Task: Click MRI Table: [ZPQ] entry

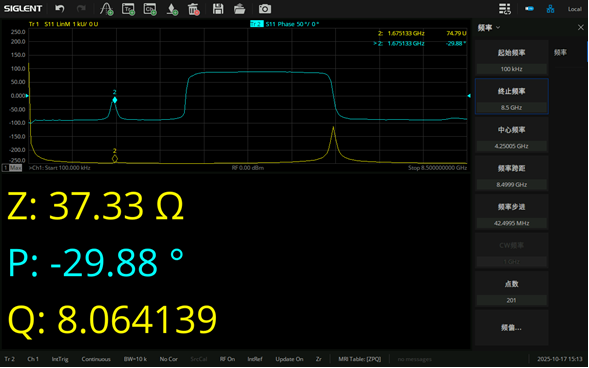Action: [359, 359]
